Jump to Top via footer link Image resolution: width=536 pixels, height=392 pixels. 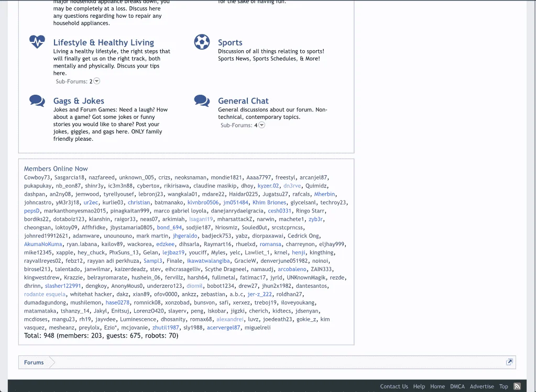pyautogui.click(x=504, y=387)
